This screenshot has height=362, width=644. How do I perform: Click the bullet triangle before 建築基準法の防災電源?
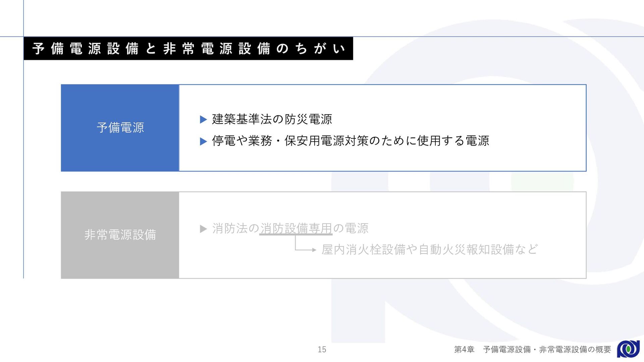[x=203, y=120]
